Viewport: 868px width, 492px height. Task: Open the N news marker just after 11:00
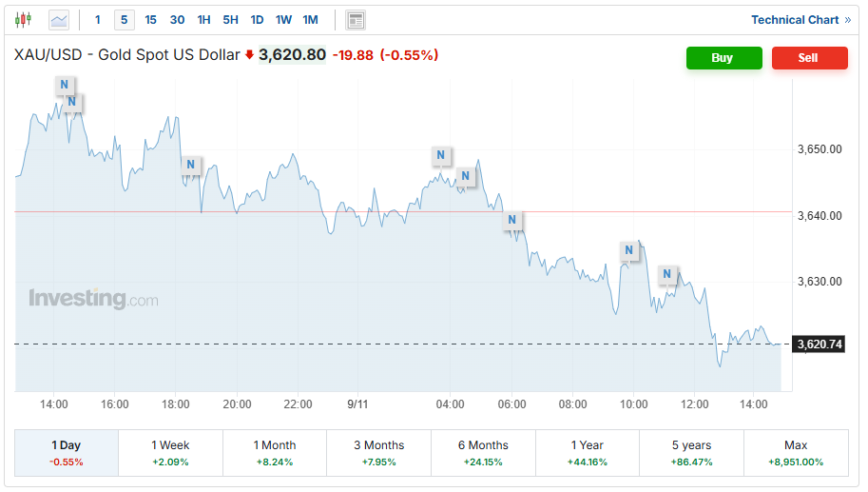667,274
